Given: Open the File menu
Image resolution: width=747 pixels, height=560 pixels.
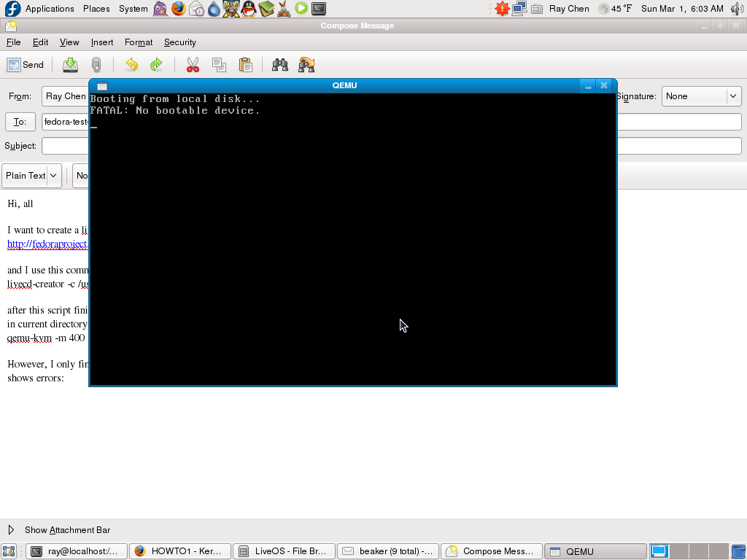Looking at the screenshot, I should [x=13, y=42].
